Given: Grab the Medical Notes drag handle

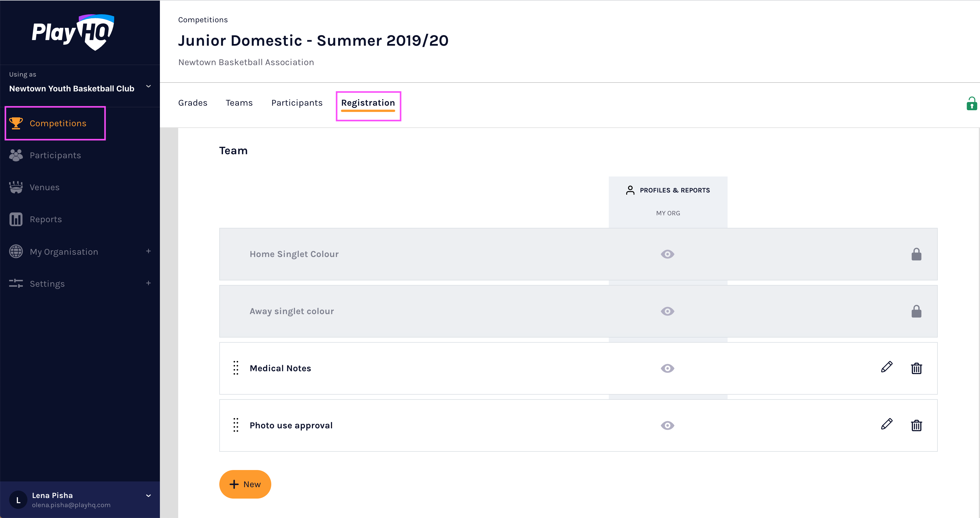Looking at the screenshot, I should pos(236,368).
